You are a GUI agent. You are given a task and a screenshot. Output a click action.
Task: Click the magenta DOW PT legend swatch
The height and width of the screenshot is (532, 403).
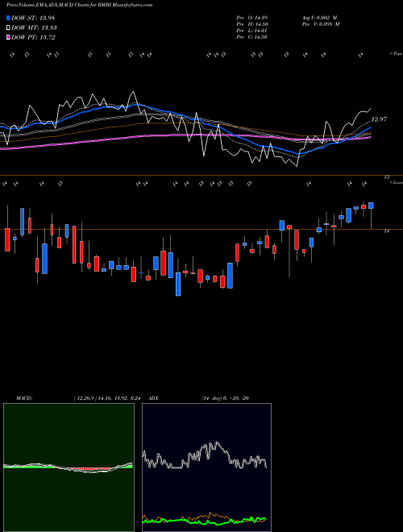pos(9,37)
